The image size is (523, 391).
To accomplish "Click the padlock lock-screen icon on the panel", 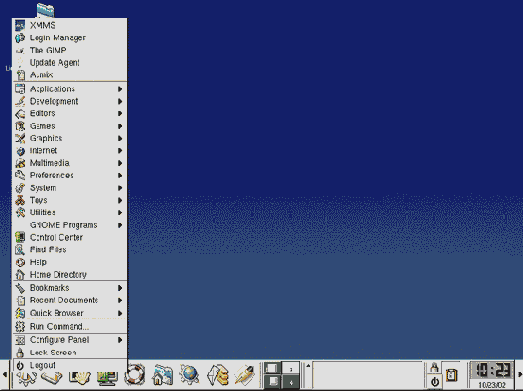I will 434,368.
